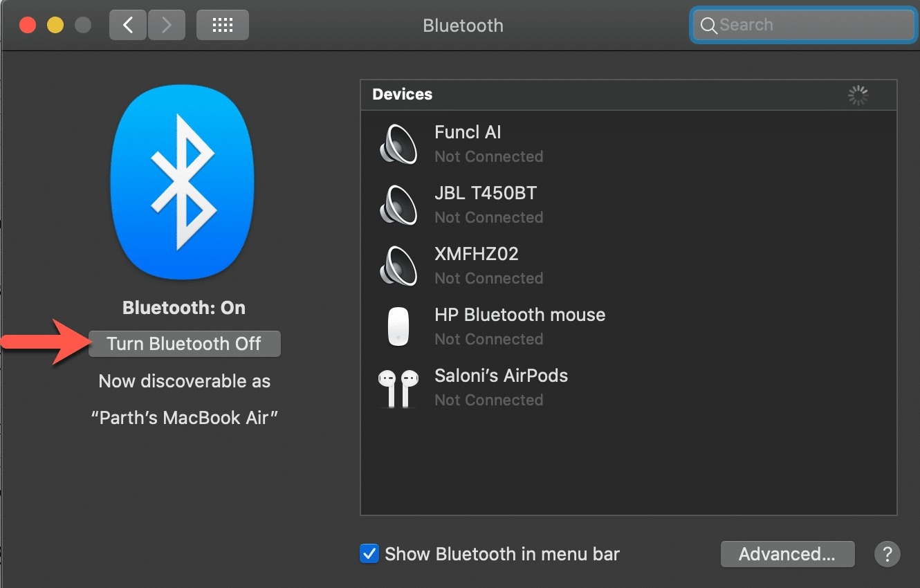Viewport: 920px width, 588px height.
Task: Click the spinning device scan indicator
Action: (858, 95)
